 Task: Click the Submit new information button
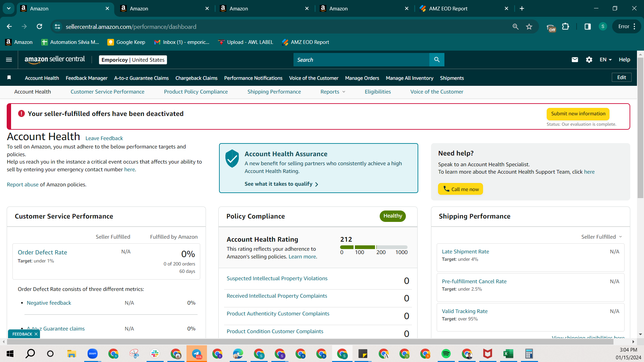pos(578,114)
